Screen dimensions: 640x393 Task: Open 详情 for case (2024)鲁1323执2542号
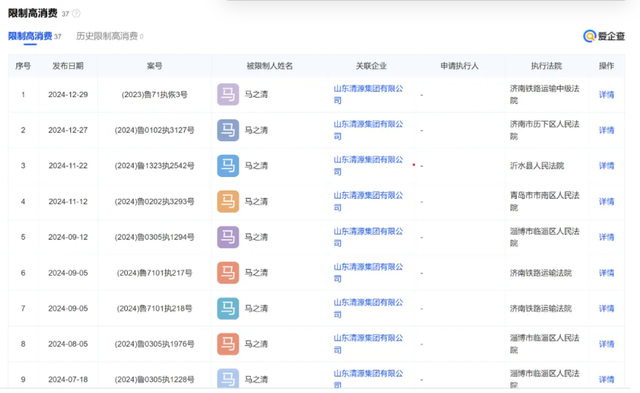(606, 166)
